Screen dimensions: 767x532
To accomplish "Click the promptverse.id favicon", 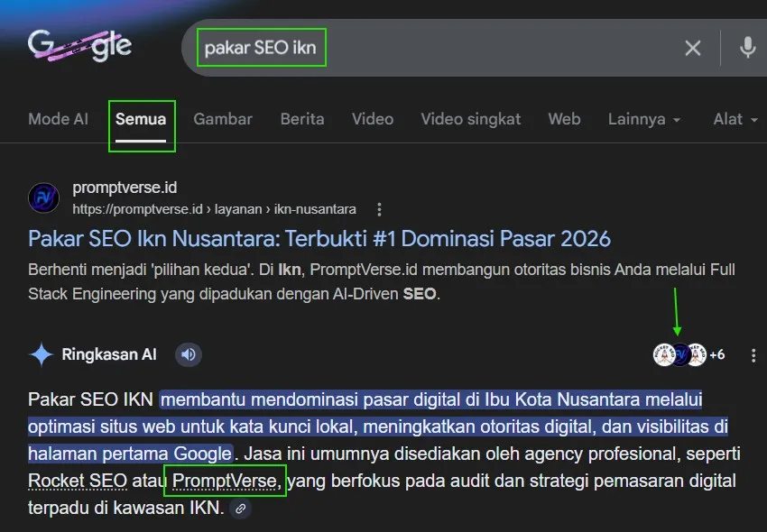I will (x=44, y=198).
